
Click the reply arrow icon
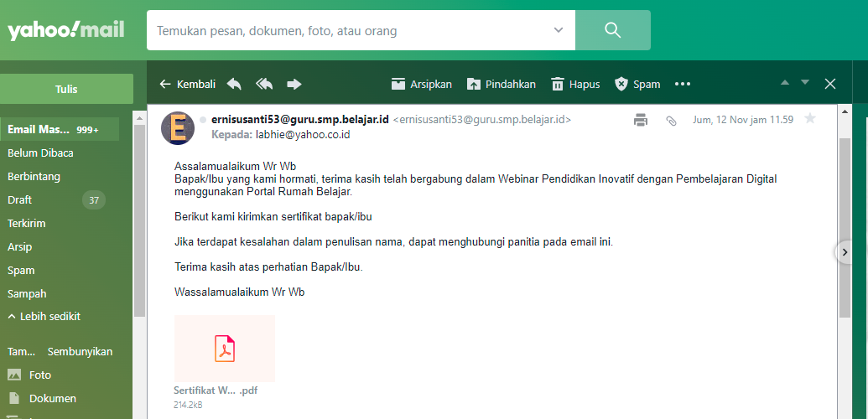pyautogui.click(x=234, y=84)
